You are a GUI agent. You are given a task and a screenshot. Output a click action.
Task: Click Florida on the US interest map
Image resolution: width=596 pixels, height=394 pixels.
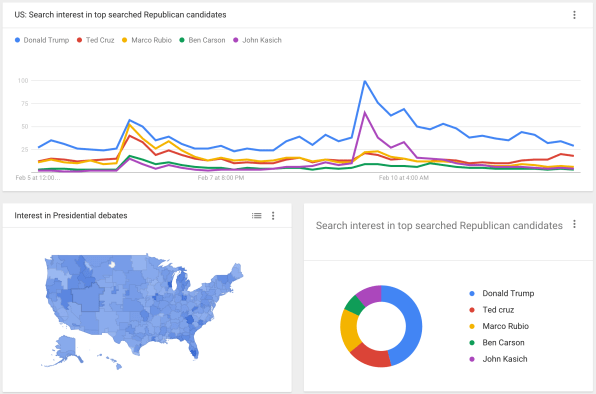(192, 346)
